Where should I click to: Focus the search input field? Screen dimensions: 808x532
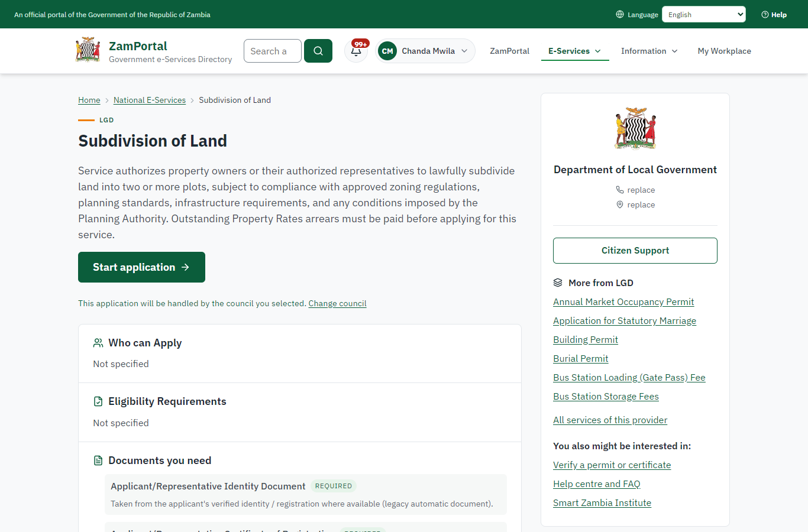[x=273, y=51]
